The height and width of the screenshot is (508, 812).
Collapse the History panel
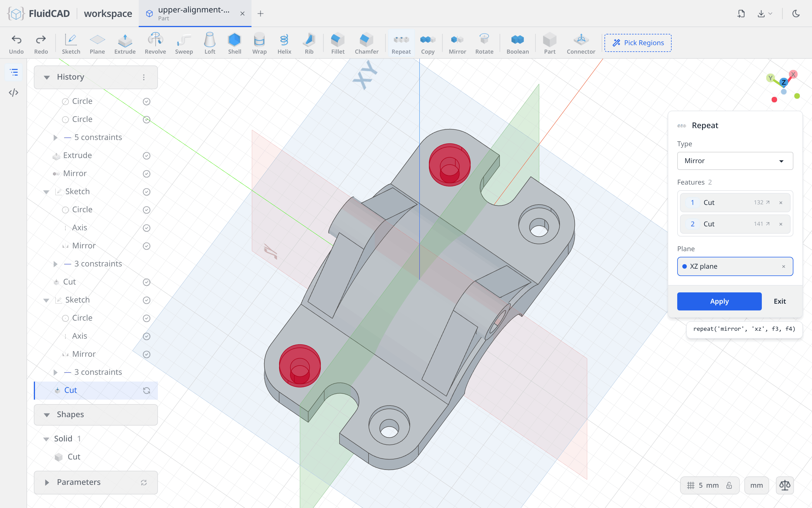click(x=47, y=77)
